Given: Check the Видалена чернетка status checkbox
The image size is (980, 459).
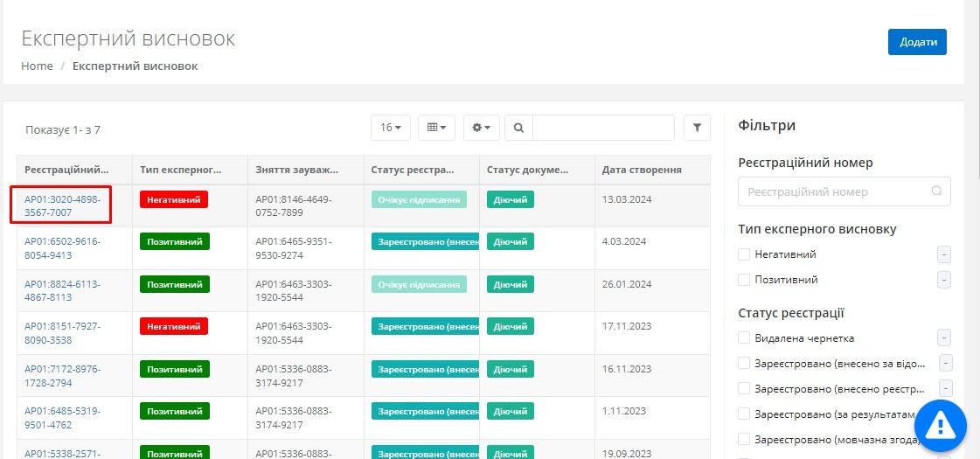Looking at the screenshot, I should pyautogui.click(x=744, y=337).
